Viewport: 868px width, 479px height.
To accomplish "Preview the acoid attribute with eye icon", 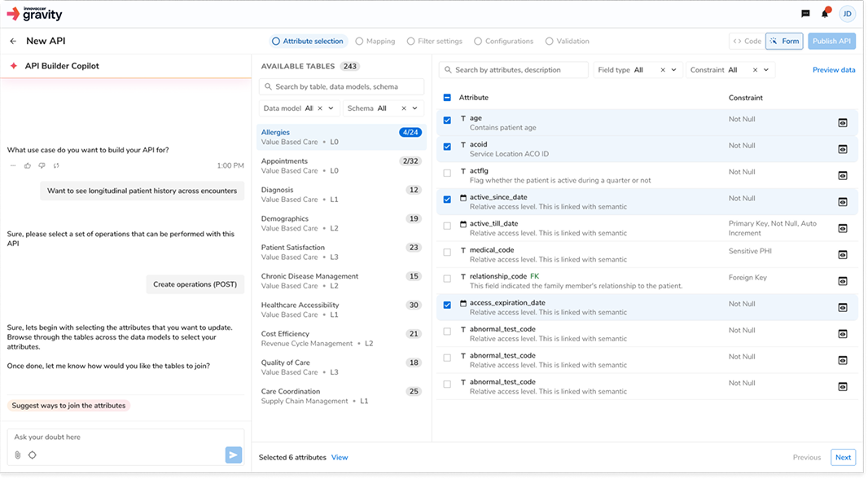I will tap(843, 150).
